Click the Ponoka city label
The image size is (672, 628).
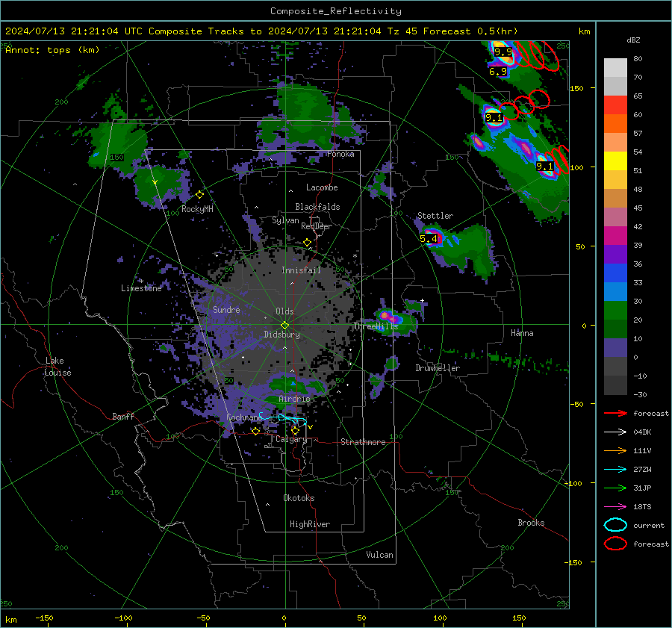point(340,154)
